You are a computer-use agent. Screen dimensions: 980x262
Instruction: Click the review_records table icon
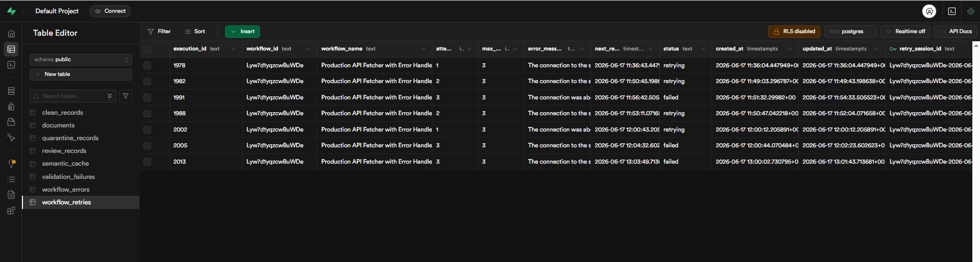point(33,151)
